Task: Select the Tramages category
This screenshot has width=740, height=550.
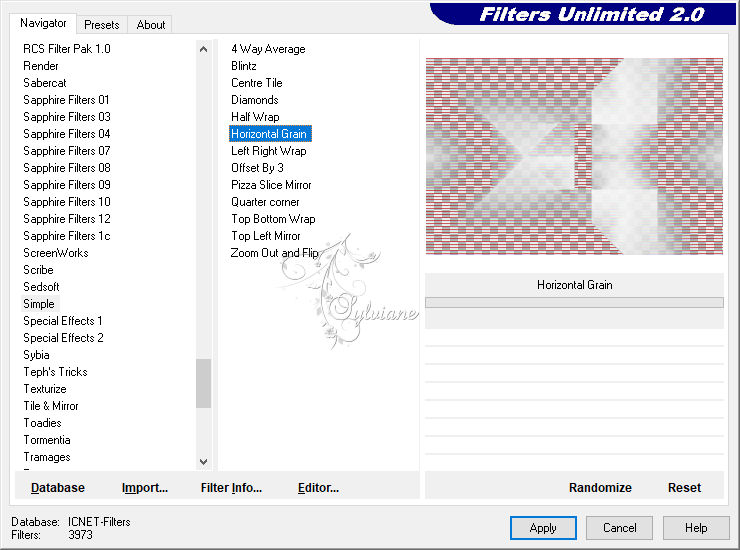Action: (x=47, y=457)
